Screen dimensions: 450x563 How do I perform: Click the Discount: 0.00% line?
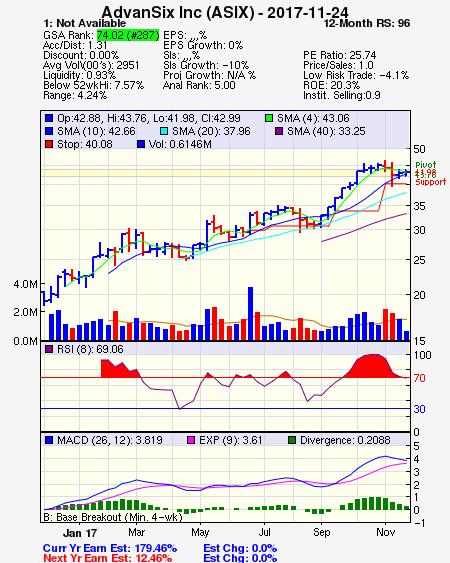81,55
